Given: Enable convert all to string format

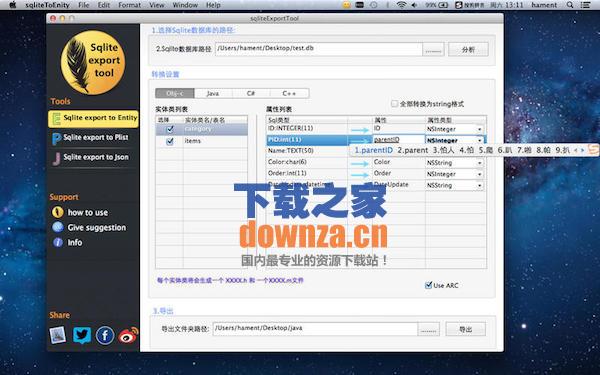Looking at the screenshot, I should 395,104.
